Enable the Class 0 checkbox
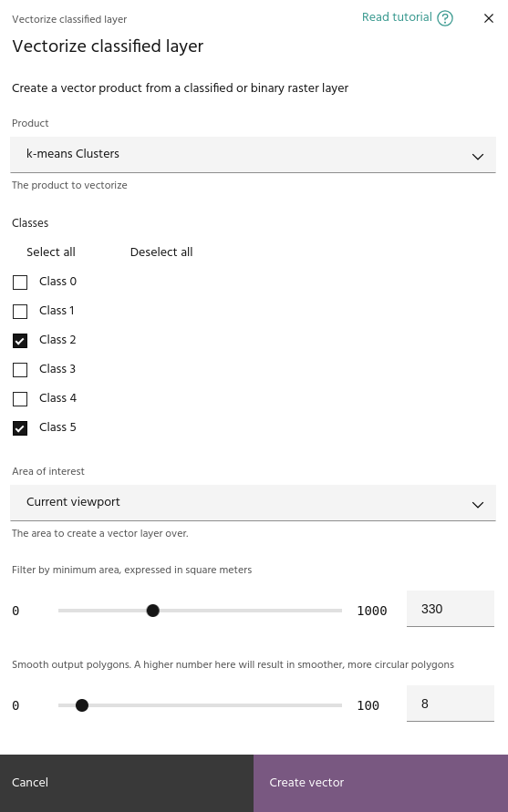Screen dimensions: 508x812 click(20, 283)
